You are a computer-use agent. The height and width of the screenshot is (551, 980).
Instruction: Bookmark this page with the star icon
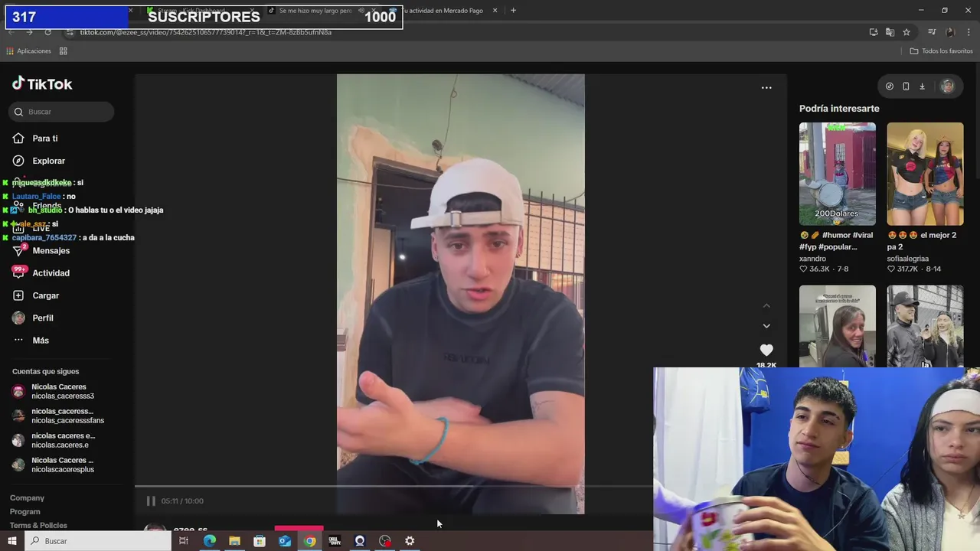(x=906, y=32)
